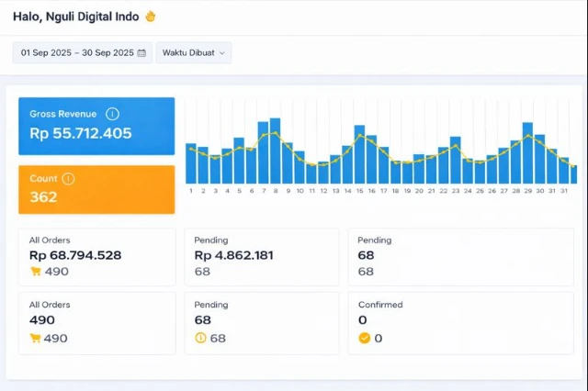
Task: Click the waving hand emoji in greeting
Action: pyautogui.click(x=151, y=17)
